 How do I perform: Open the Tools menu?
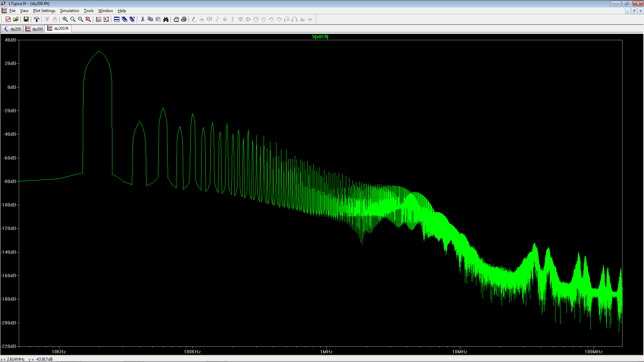89,11
